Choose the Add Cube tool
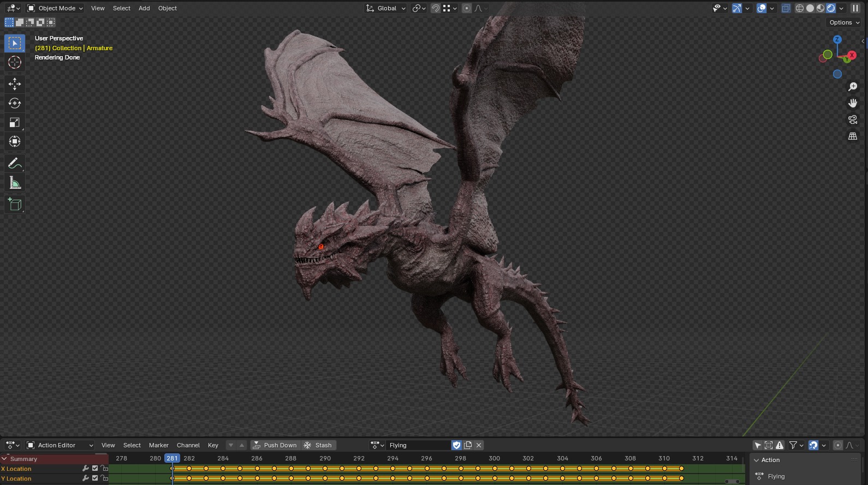This screenshot has width=868, height=485. tap(15, 205)
